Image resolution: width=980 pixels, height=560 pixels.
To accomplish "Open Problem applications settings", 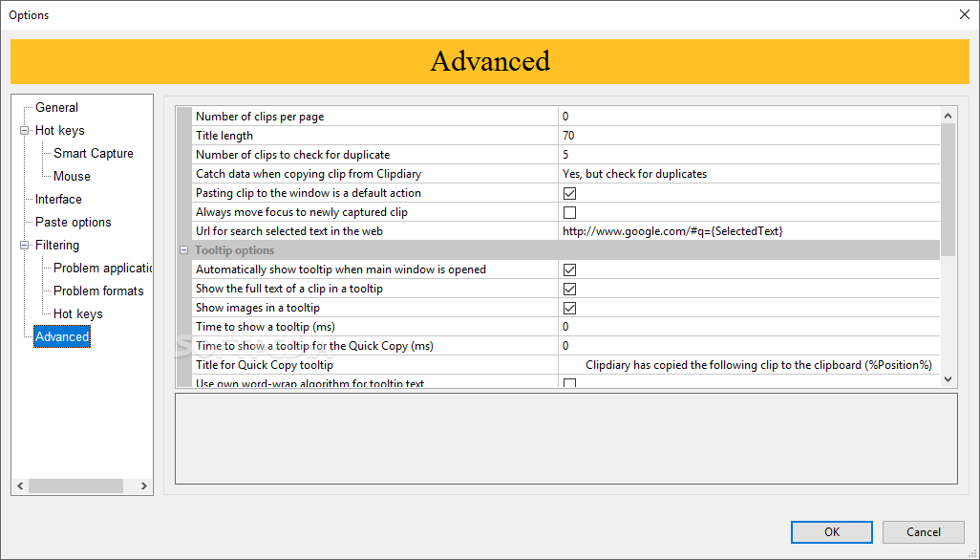I will [102, 269].
